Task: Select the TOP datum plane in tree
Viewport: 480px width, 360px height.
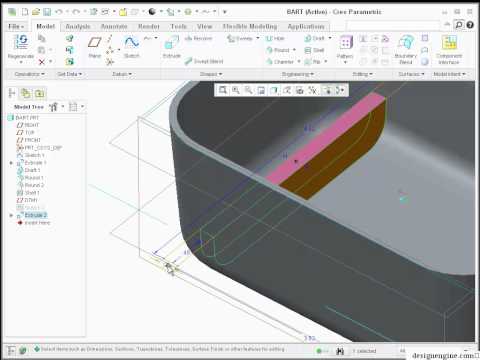Action: tap(26, 133)
